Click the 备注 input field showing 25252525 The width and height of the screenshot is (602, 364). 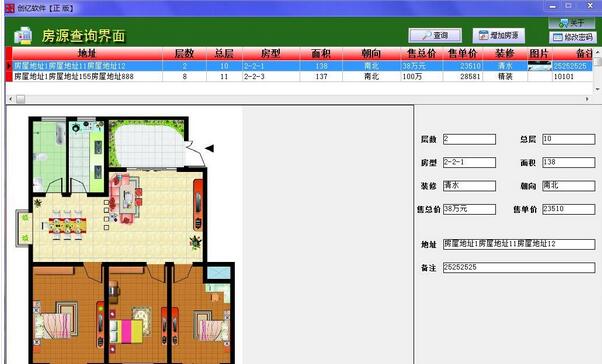pyautogui.click(x=519, y=268)
